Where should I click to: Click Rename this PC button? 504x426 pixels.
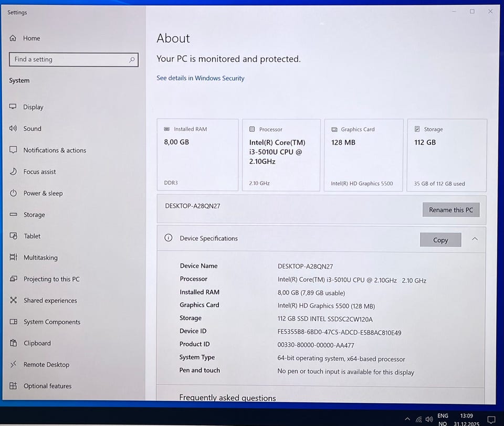coord(450,210)
